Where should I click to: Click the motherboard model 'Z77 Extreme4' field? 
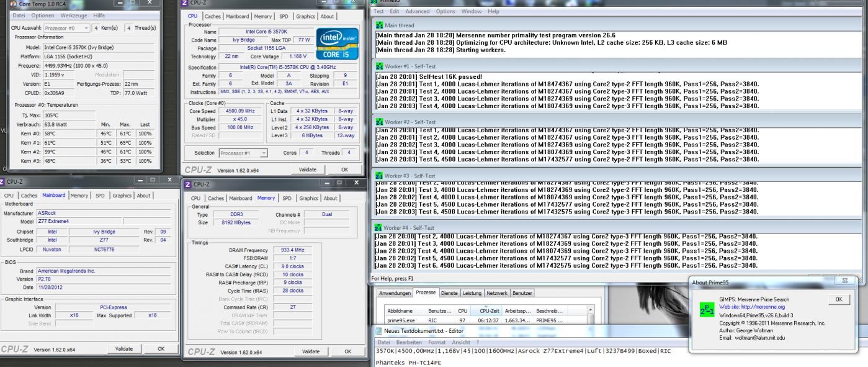(78, 221)
